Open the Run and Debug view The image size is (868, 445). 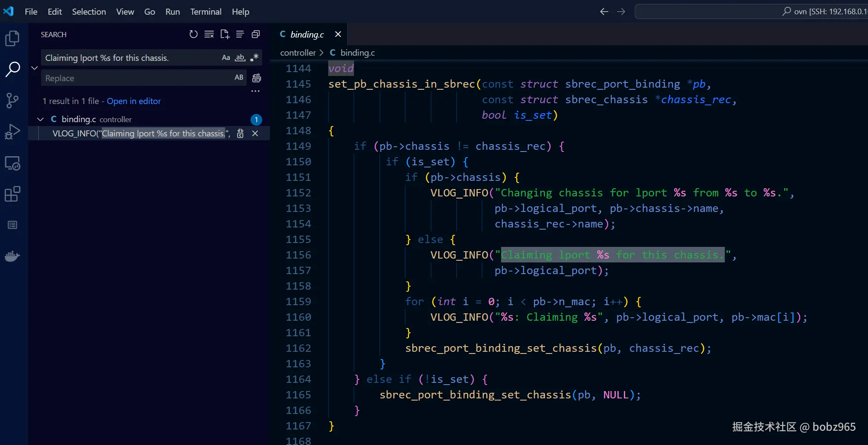[x=13, y=132]
